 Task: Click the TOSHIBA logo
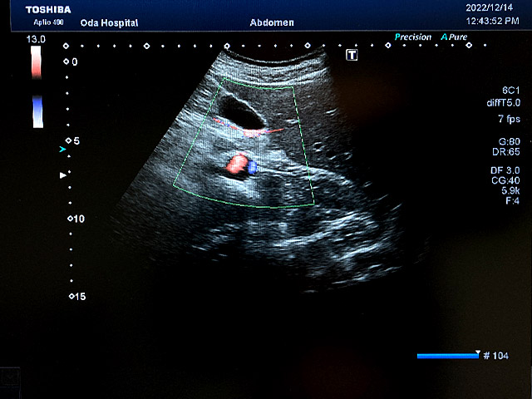(x=48, y=10)
